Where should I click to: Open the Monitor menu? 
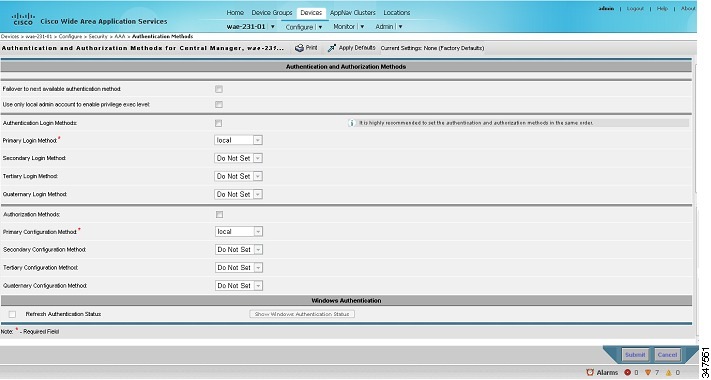(349, 27)
